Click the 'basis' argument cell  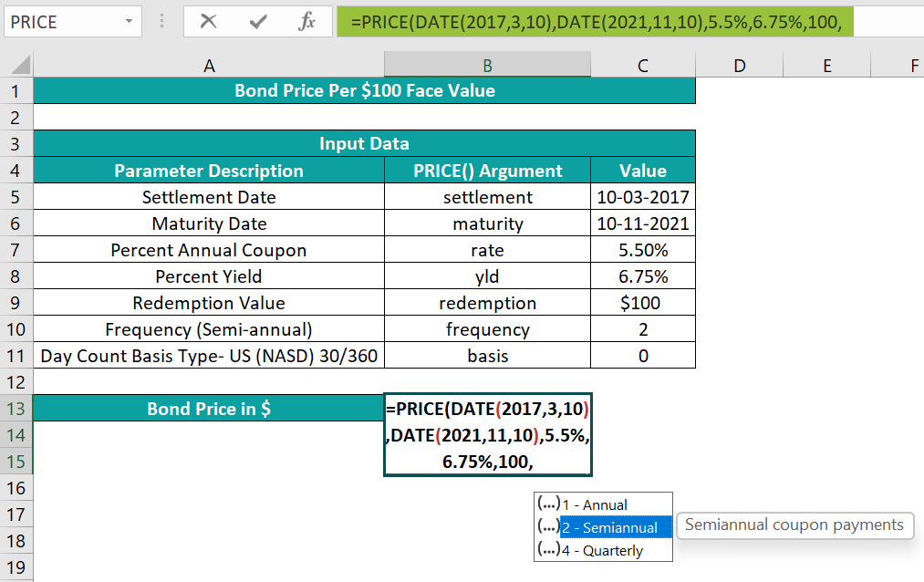(487, 356)
